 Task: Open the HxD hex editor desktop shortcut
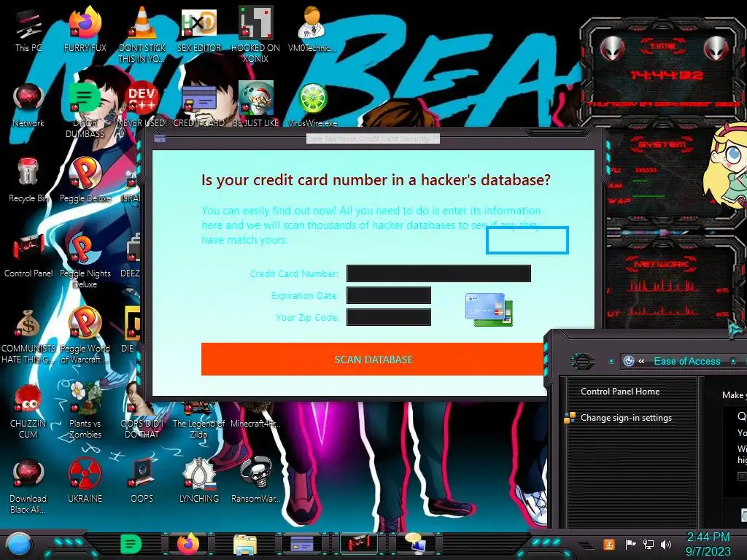coord(198,29)
